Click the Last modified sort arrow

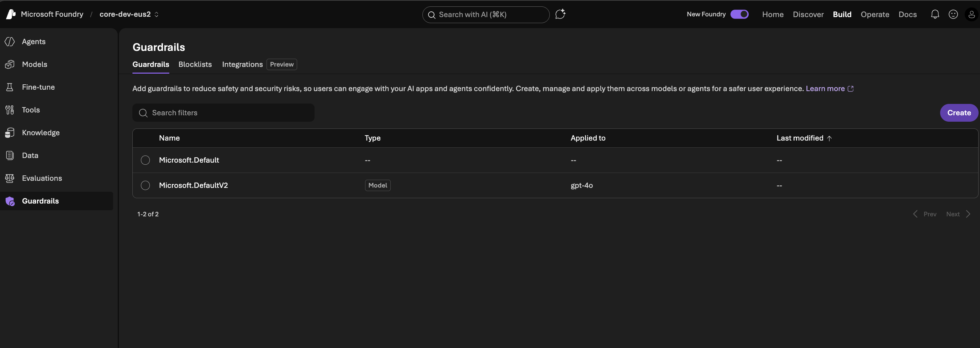tap(829, 138)
